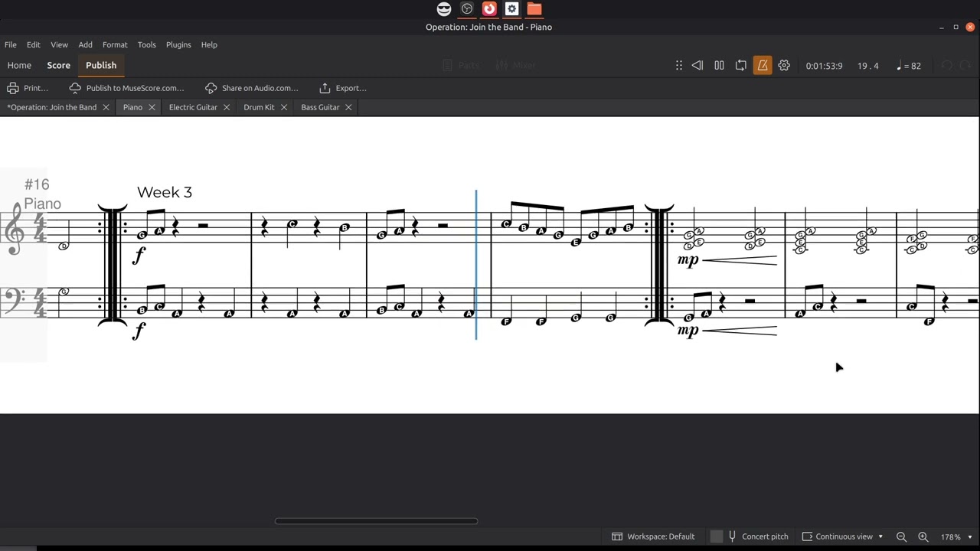
Task: Open the View menu
Action: pyautogui.click(x=59, y=44)
